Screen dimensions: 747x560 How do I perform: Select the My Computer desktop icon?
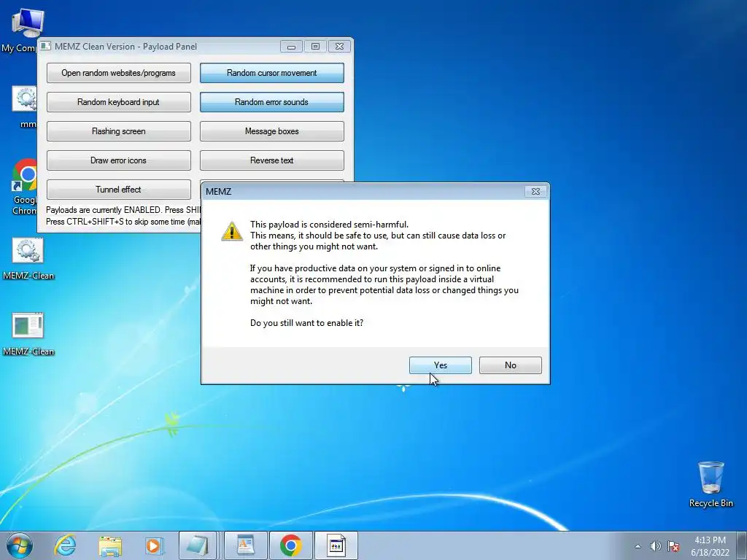pos(21,30)
